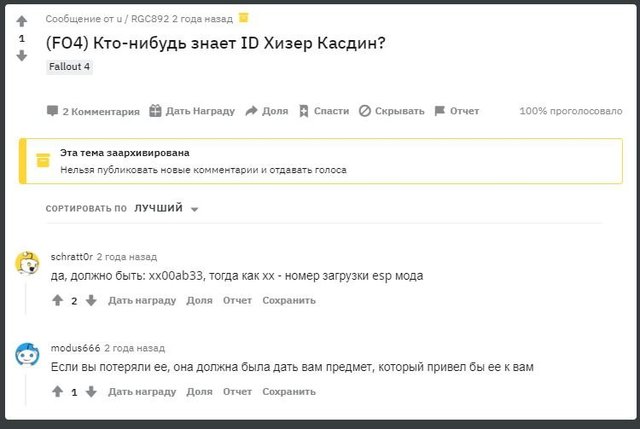
Task: Upvote schratt0r's comment
Action: coord(57,300)
